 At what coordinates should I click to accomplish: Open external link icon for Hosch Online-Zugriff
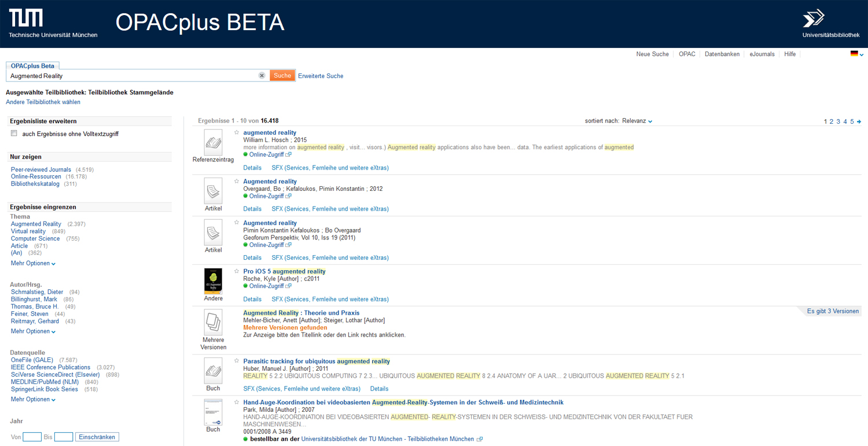point(289,154)
